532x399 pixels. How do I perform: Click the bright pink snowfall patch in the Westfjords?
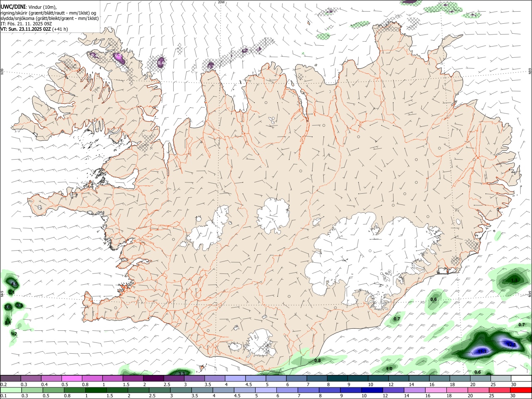pos(119,58)
